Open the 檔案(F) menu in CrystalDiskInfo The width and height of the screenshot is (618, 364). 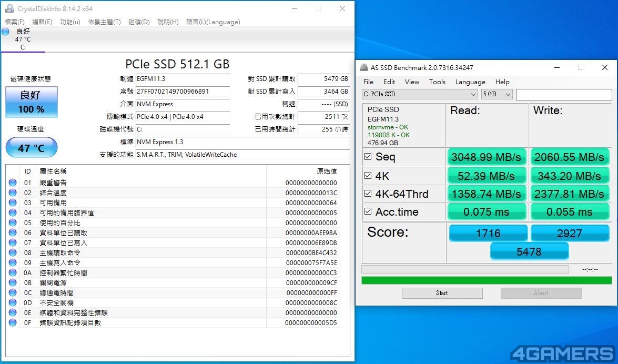15,22
